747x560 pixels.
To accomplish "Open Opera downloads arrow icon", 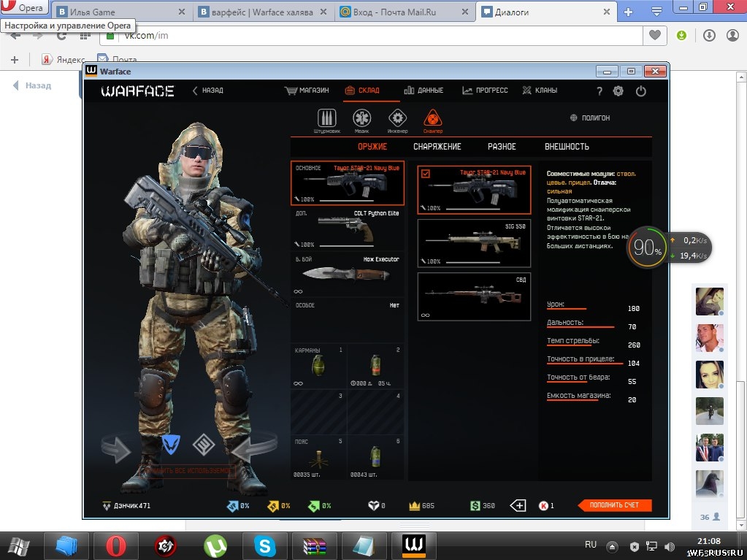I will point(709,35).
